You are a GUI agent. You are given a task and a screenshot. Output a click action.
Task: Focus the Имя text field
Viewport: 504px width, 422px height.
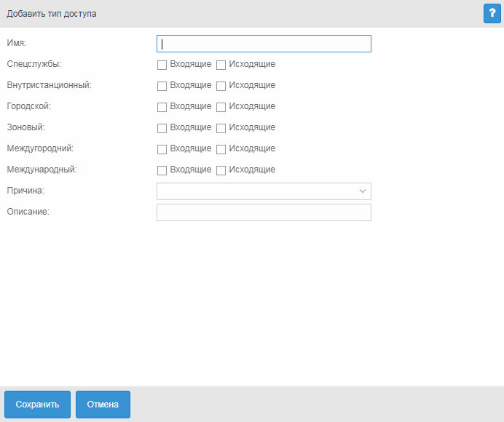click(263, 44)
